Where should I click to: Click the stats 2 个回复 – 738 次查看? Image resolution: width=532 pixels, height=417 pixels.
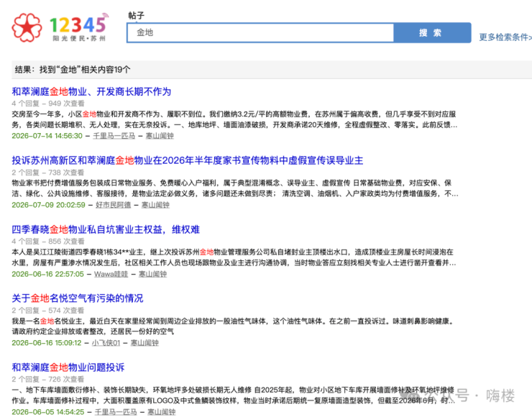tap(47, 173)
